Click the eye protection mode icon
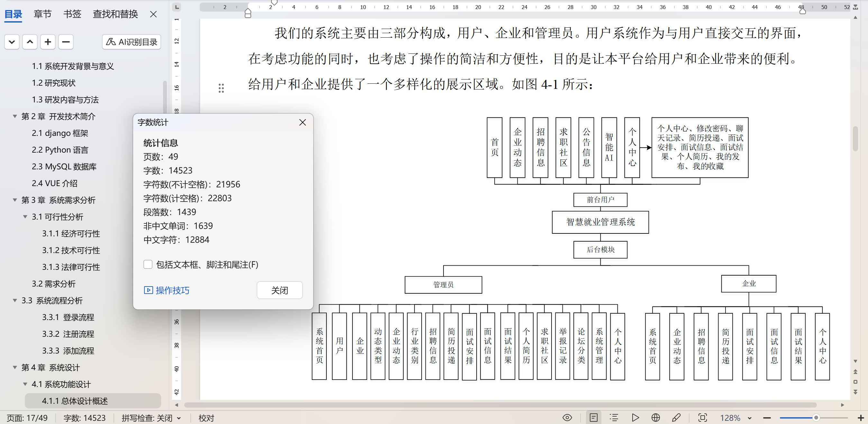The width and height of the screenshot is (868, 424). coord(567,418)
